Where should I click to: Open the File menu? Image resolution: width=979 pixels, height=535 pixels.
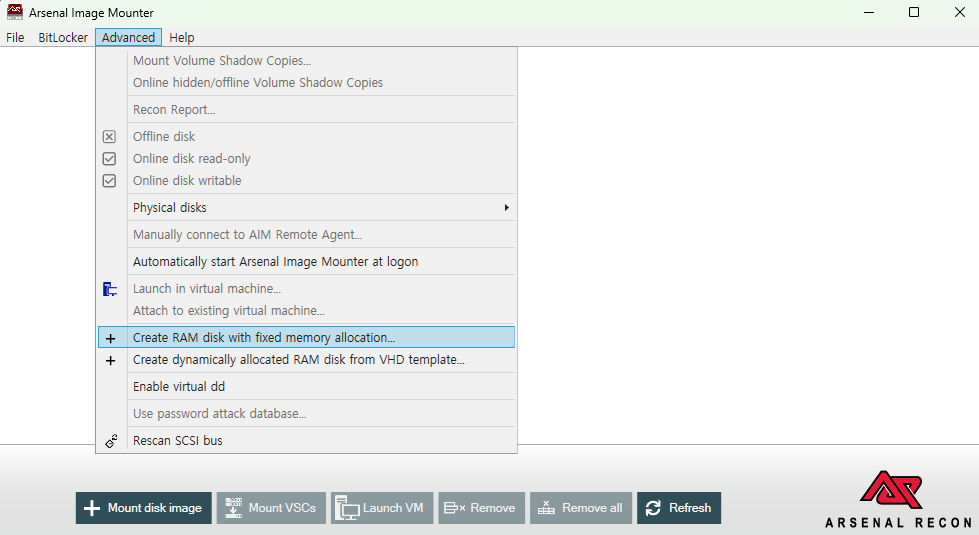(15, 37)
